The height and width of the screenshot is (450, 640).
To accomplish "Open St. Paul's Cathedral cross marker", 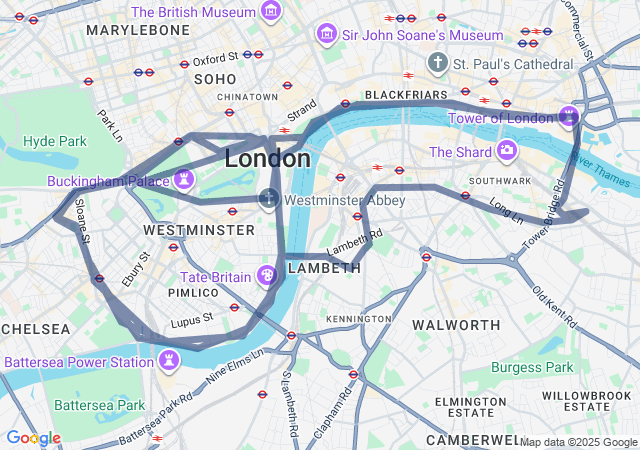I will [x=438, y=64].
